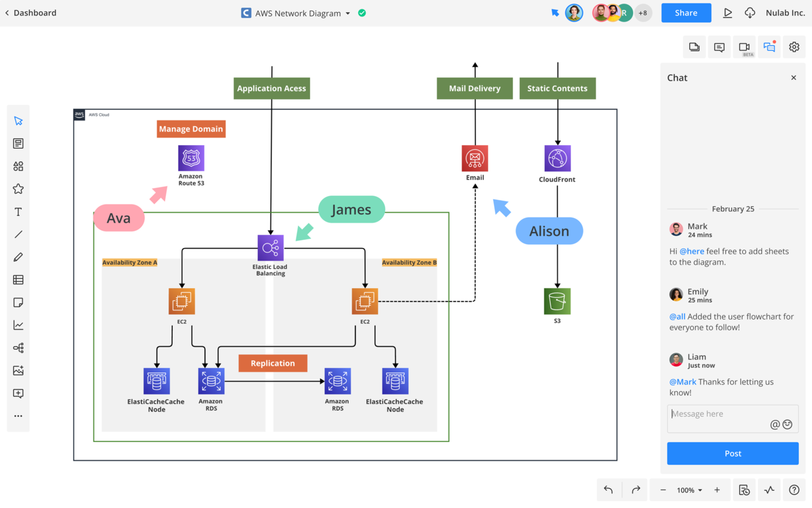
Task: Select the pointer selection tool
Action: [x=18, y=121]
